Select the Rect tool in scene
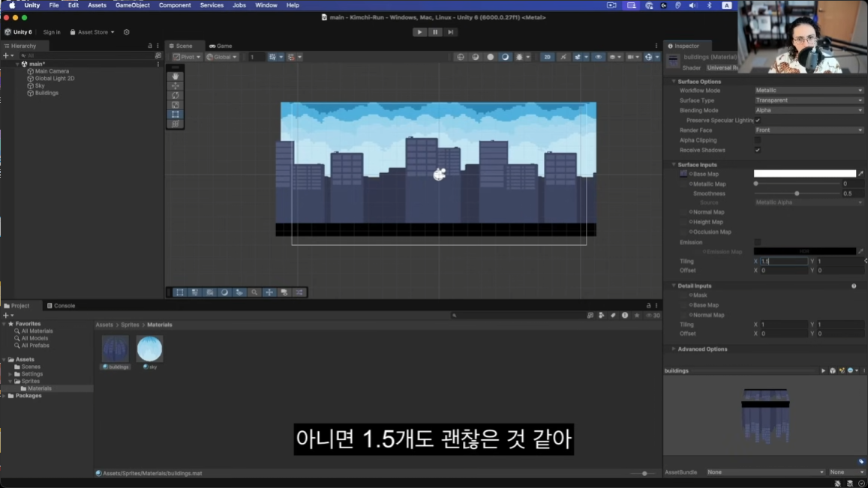The width and height of the screenshot is (868, 488). (x=176, y=114)
